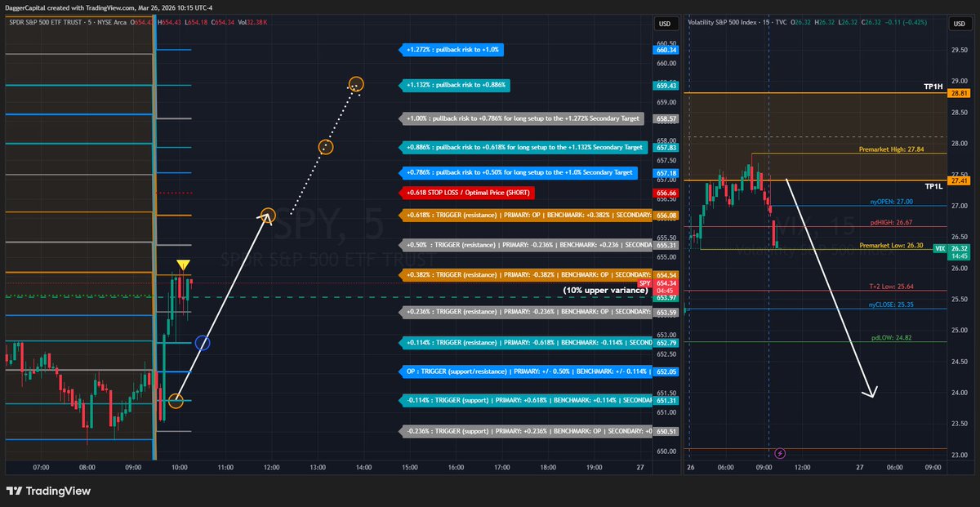
Task: Click the blue 652.05 price tag
Action: pyautogui.click(x=666, y=371)
